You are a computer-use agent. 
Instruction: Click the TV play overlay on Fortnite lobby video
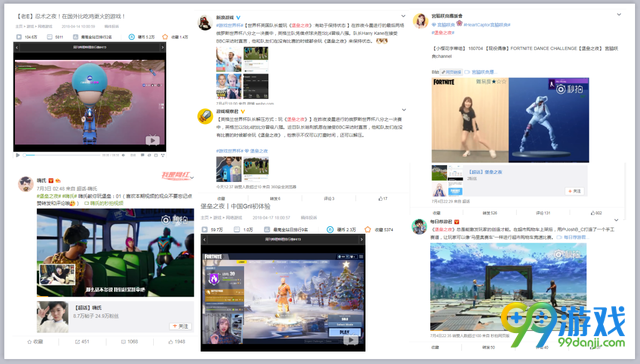351,339
